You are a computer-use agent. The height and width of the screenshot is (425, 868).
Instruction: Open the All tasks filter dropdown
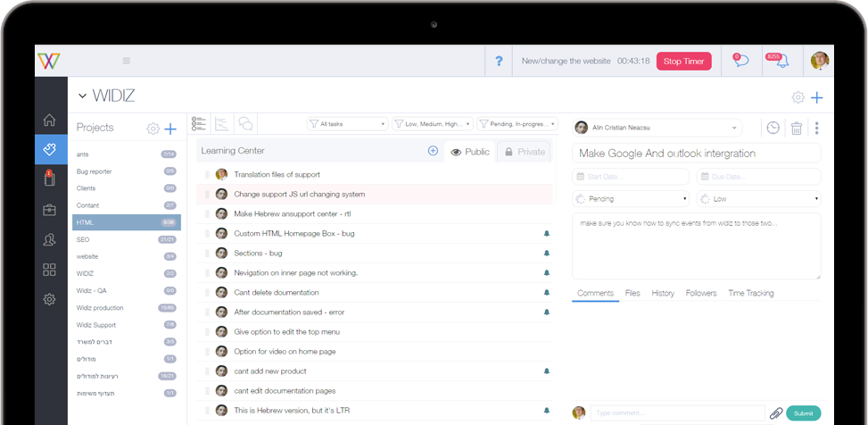pyautogui.click(x=347, y=124)
